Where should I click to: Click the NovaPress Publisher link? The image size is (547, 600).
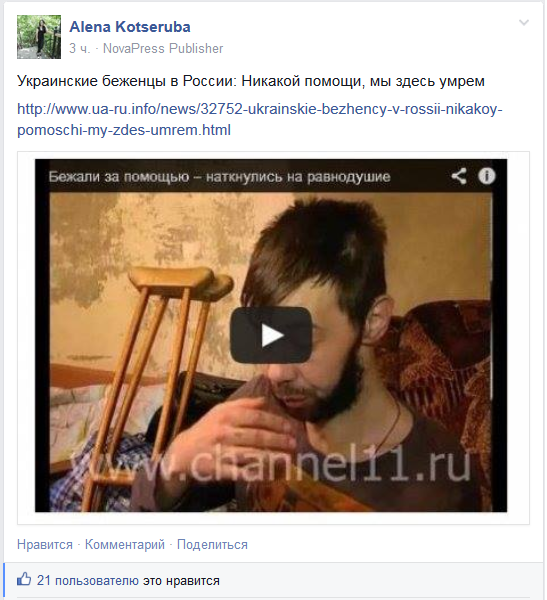163,49
